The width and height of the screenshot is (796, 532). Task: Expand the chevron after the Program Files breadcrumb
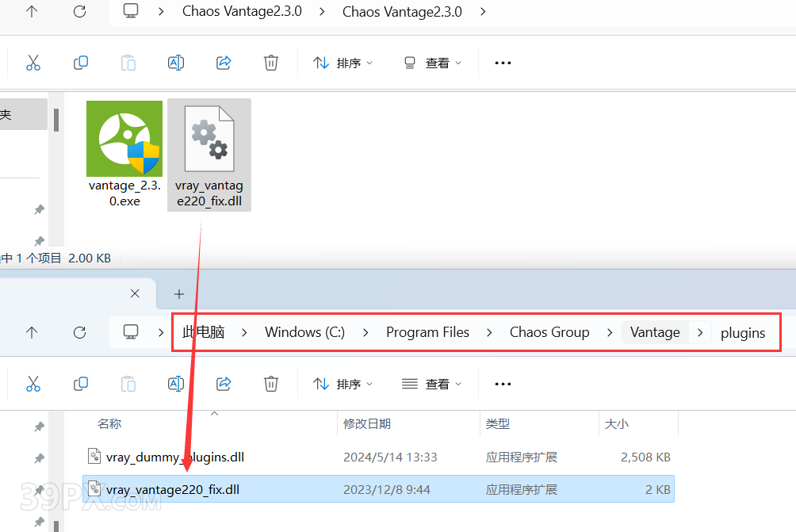tap(489, 332)
